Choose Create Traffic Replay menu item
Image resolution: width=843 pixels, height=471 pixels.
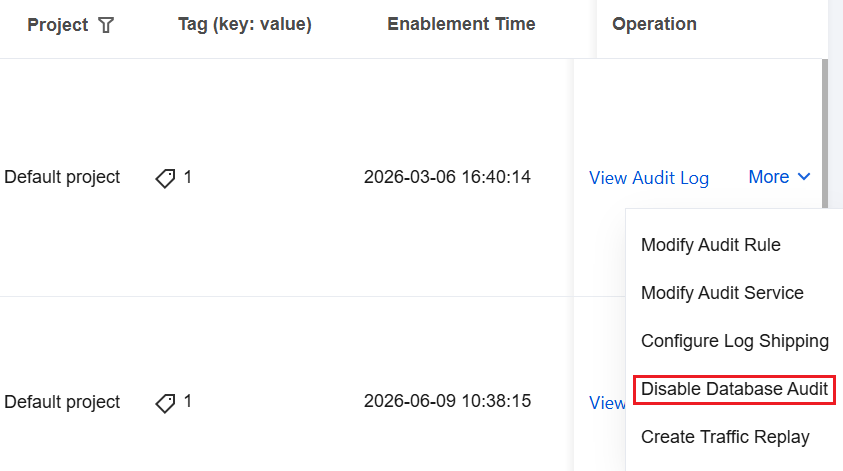click(725, 437)
